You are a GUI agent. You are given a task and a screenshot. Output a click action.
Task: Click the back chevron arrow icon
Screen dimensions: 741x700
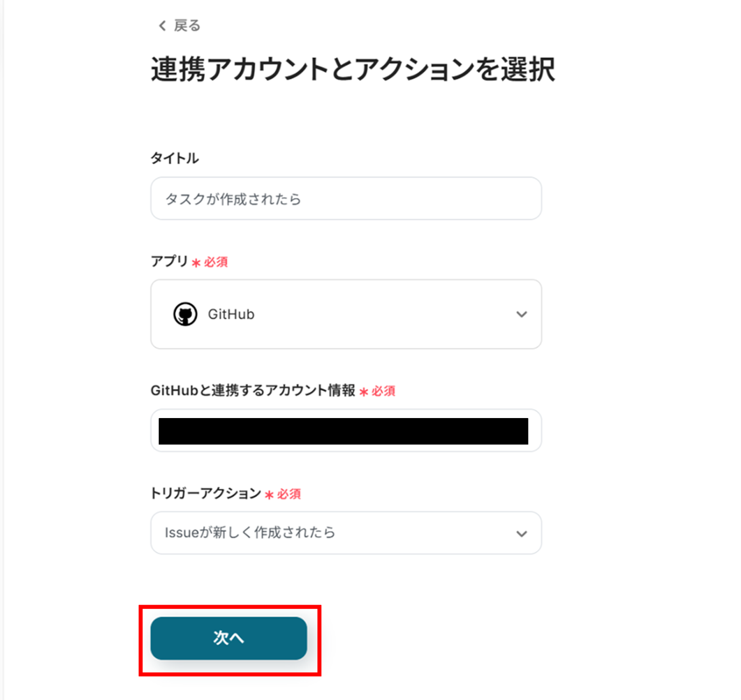(x=162, y=26)
